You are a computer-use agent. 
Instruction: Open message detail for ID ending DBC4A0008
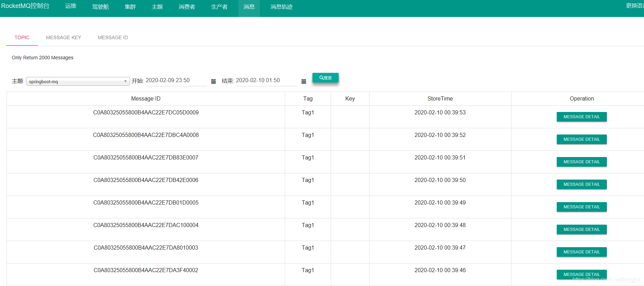click(582, 139)
